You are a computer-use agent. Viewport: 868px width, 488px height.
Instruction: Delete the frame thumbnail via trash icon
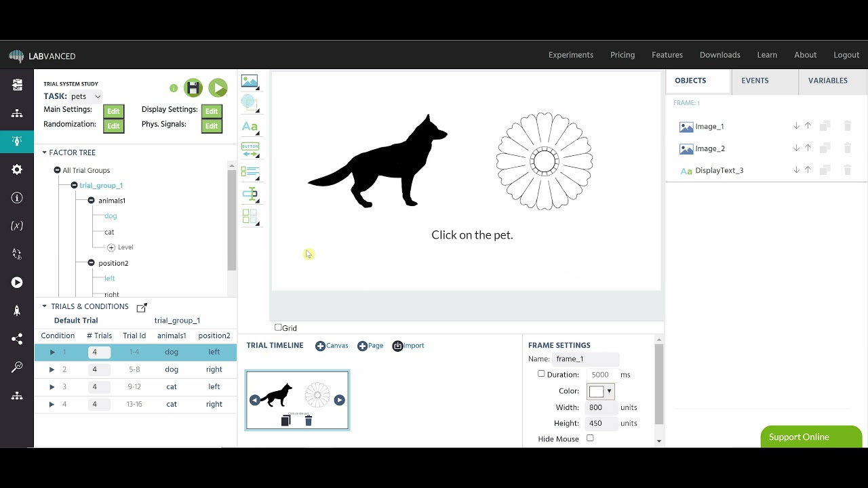(x=309, y=421)
